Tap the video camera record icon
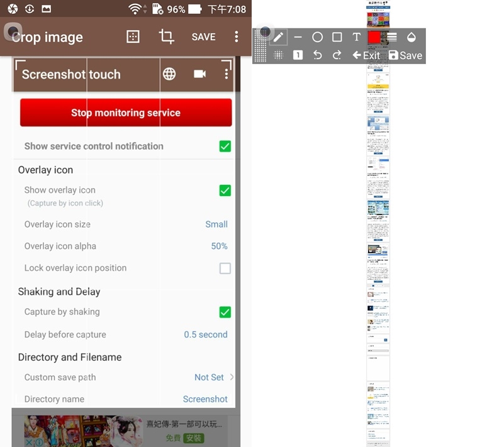This screenshot has width=504, height=447. pos(199,74)
